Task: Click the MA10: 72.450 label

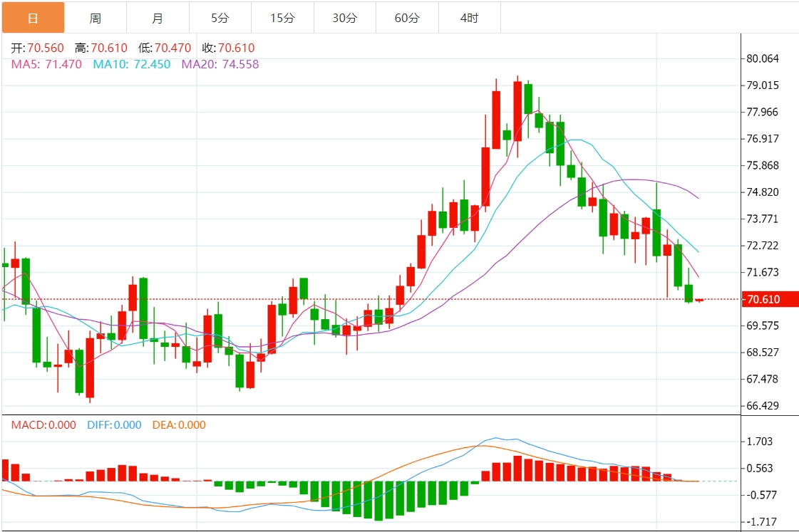Action: [131, 64]
